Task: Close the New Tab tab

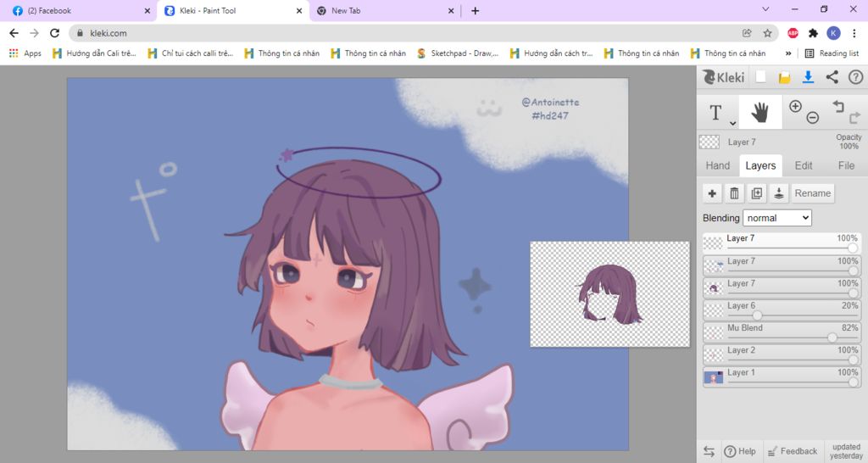Action: click(x=451, y=10)
